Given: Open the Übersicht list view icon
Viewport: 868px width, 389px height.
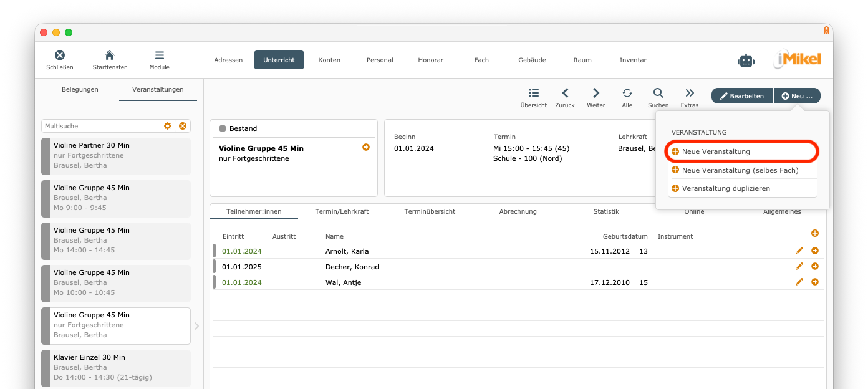Looking at the screenshot, I should 534,94.
